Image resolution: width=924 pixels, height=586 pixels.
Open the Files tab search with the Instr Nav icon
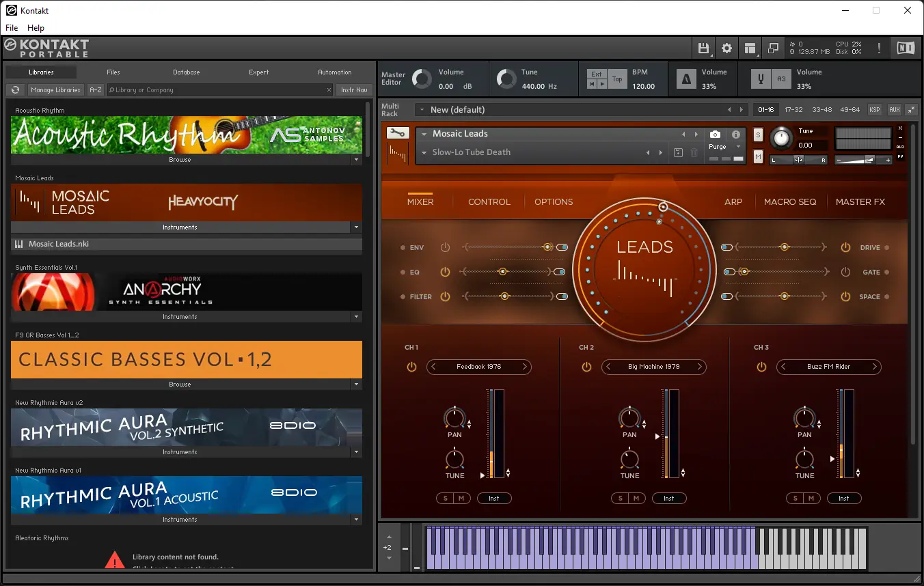pos(354,89)
